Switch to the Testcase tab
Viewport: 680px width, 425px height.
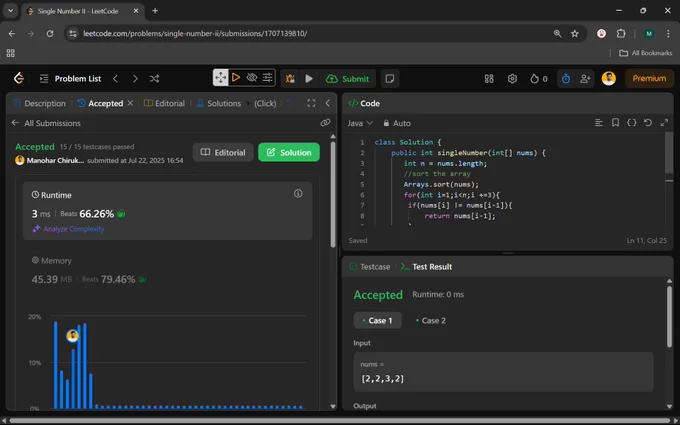tap(370, 267)
